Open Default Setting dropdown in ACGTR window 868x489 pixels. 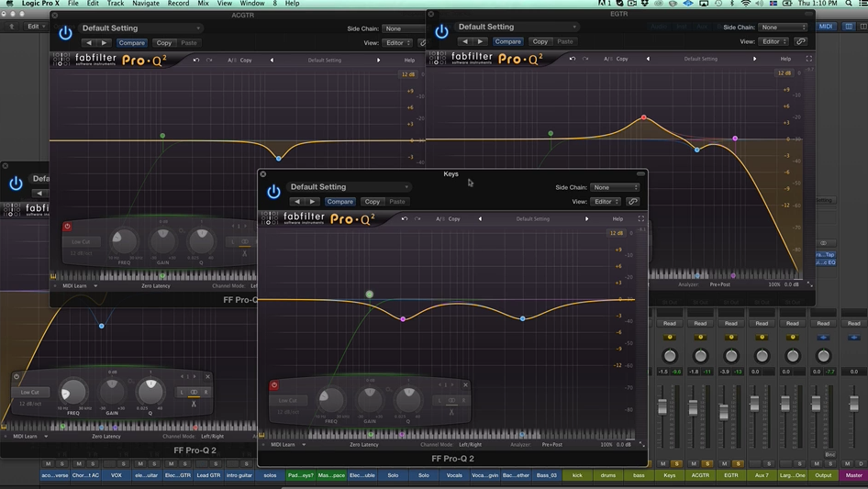(x=140, y=28)
